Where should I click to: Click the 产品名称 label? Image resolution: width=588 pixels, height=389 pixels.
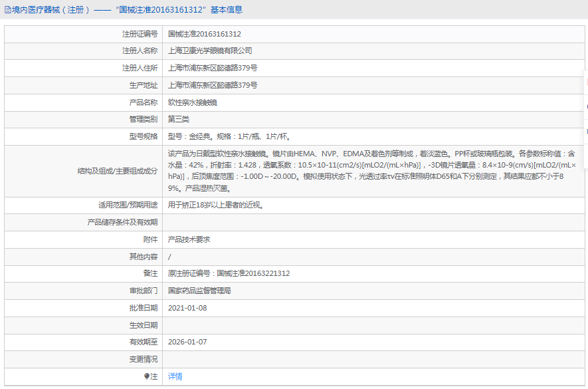(144, 102)
